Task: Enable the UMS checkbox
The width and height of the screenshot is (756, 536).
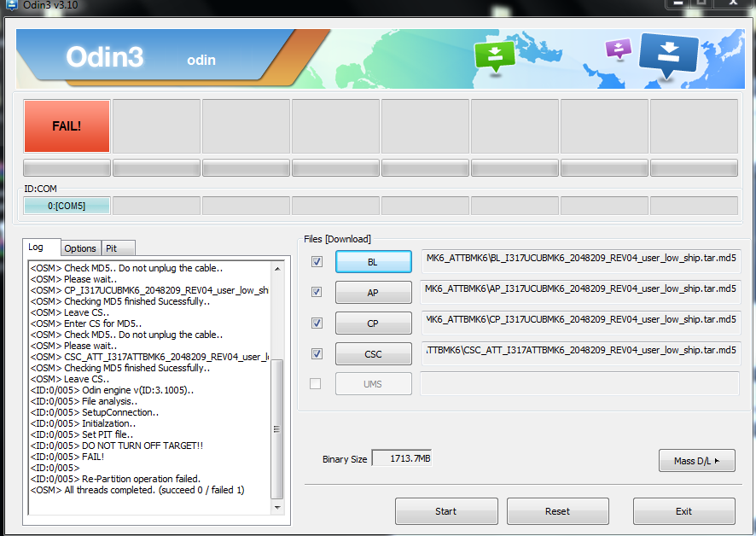Action: click(316, 383)
